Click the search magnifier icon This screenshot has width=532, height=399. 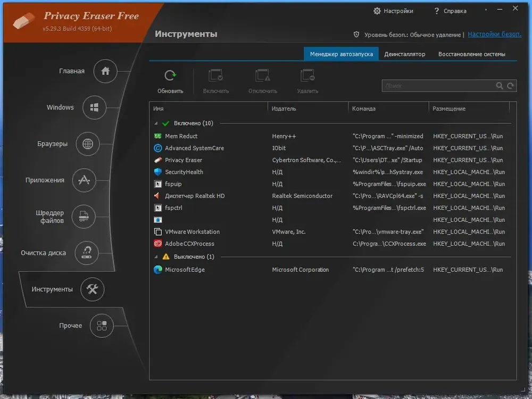(x=500, y=86)
